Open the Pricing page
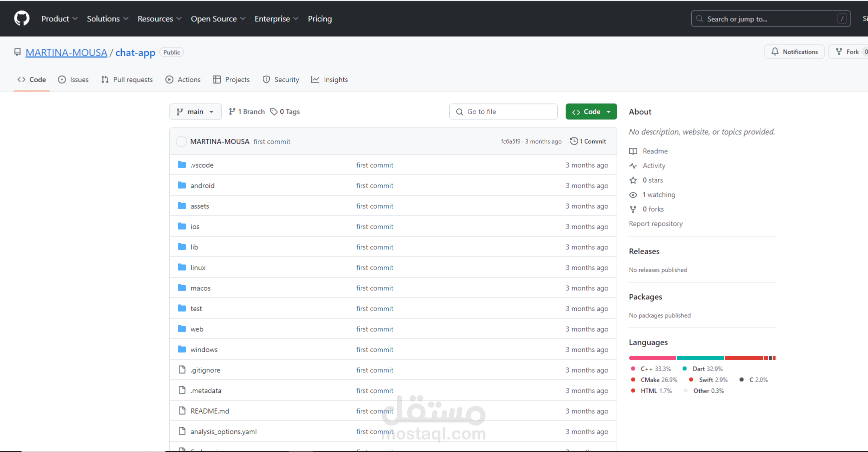 tap(320, 18)
